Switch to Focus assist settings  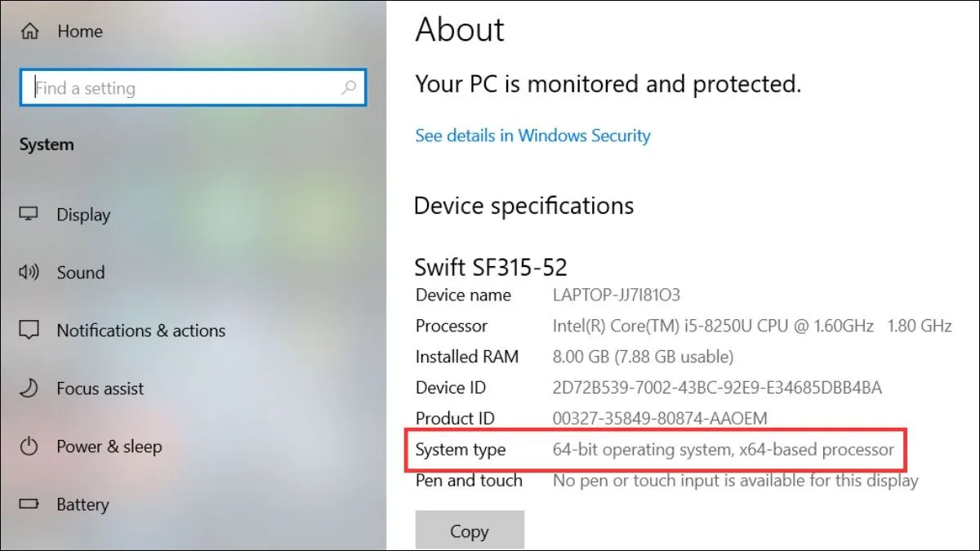(x=100, y=389)
